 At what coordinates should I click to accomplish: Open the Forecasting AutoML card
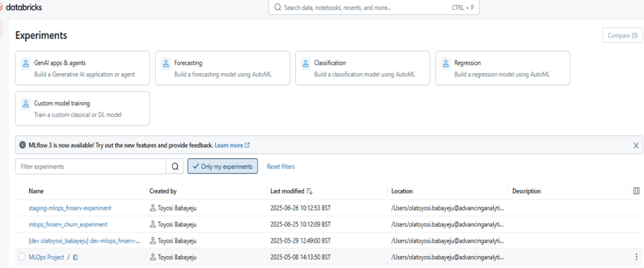(222, 68)
